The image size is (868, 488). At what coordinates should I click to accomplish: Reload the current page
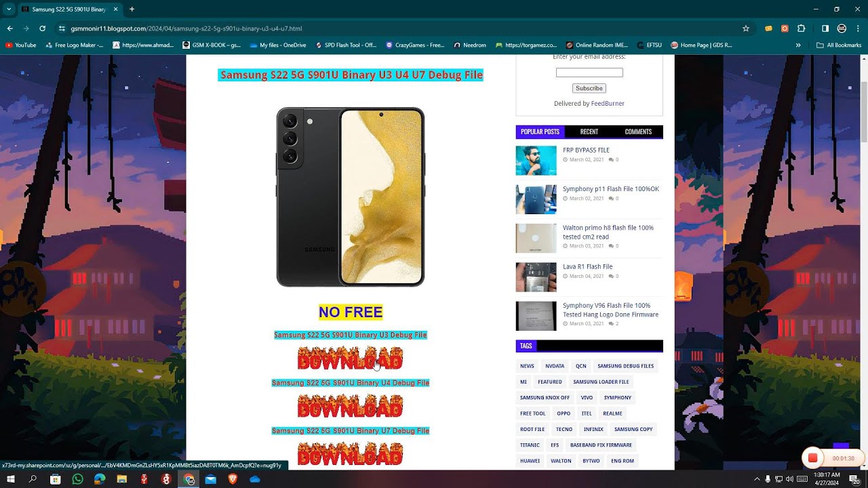pos(42,28)
